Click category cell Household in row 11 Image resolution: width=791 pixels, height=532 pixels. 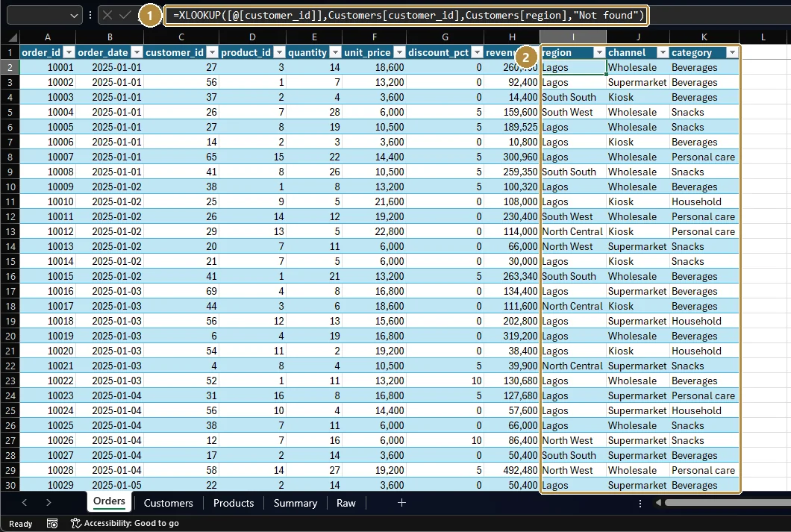(704, 201)
